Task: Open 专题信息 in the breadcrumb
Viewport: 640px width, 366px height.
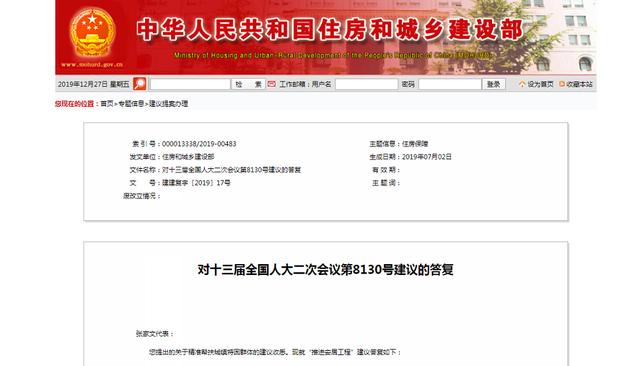Action: click(131, 104)
